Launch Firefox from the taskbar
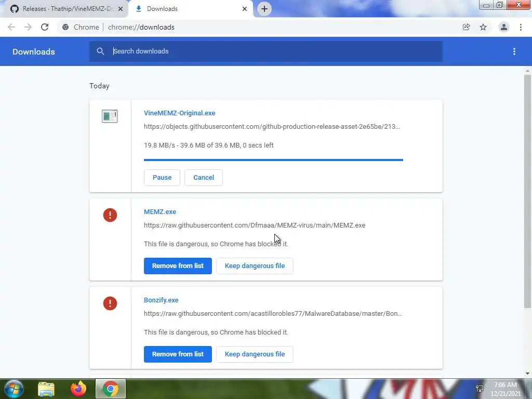Screen dimensions: 532x399 coord(78,389)
